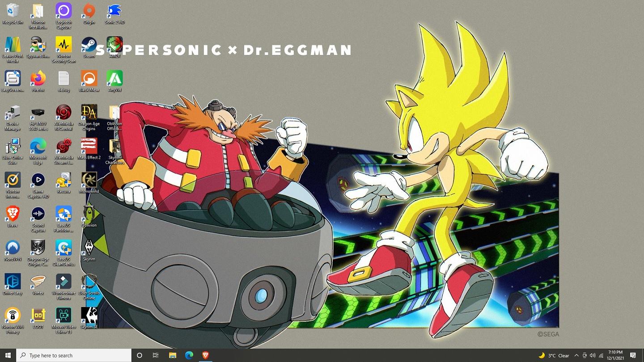Open the NordVPN desktop shortcut
Viewport: 644px width, 362px height.
click(x=13, y=251)
